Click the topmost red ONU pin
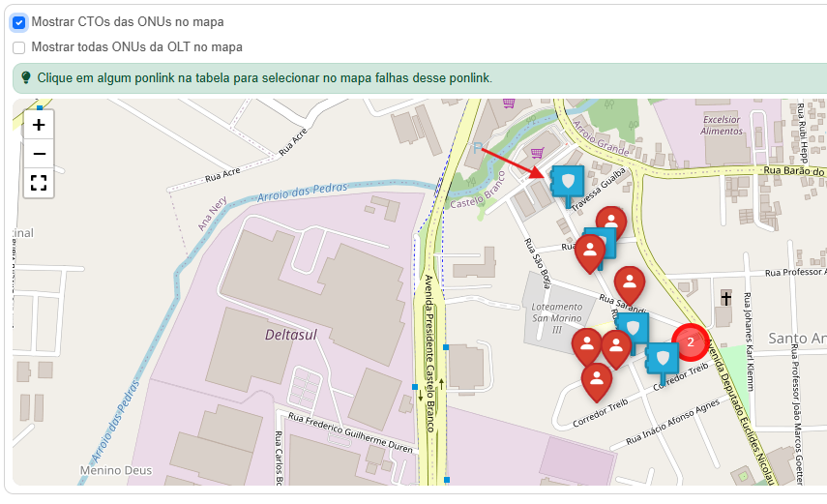Viewport: 827px width, 504px height. [x=610, y=222]
